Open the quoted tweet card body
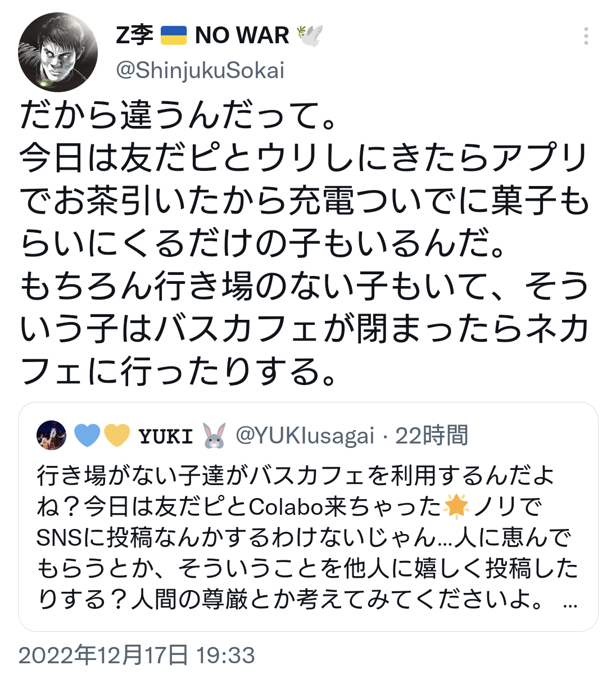Viewport: 616px width, 679px height. pyautogui.click(x=308, y=517)
